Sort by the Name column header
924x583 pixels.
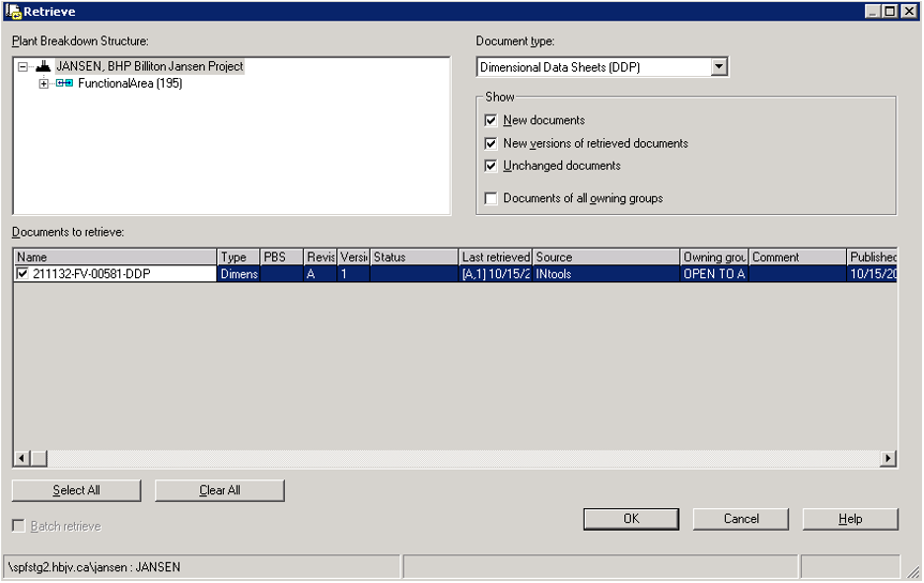tap(114, 257)
